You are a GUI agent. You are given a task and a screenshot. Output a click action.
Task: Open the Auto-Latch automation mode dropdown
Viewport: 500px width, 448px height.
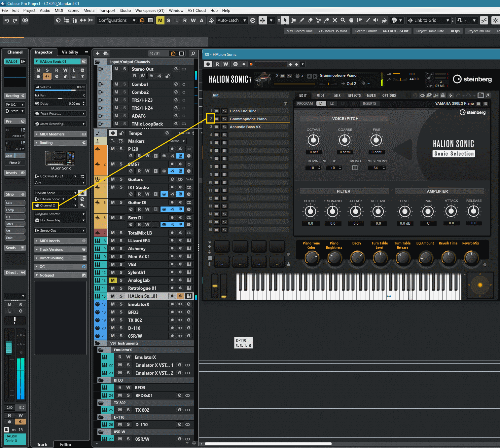[232, 20]
